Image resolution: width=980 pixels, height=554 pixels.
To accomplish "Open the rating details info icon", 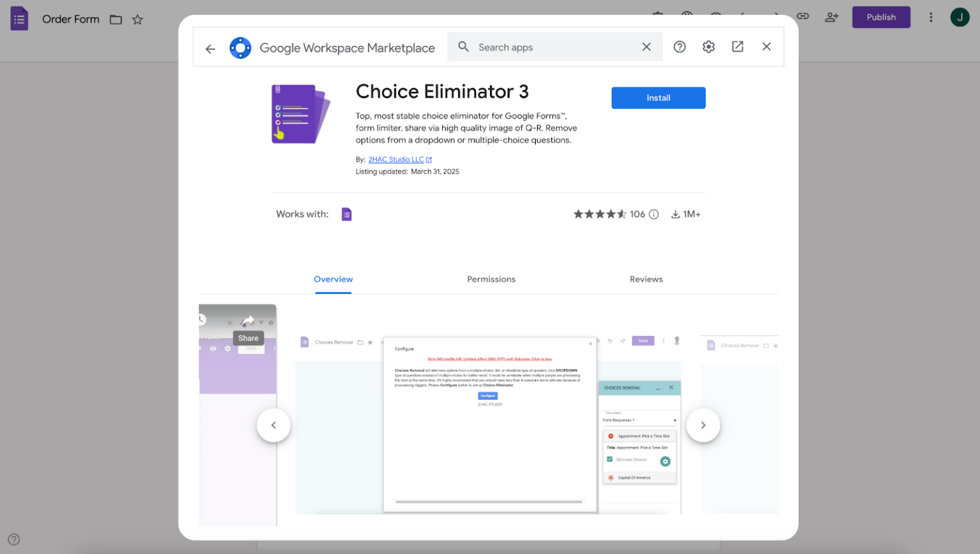I will click(654, 214).
